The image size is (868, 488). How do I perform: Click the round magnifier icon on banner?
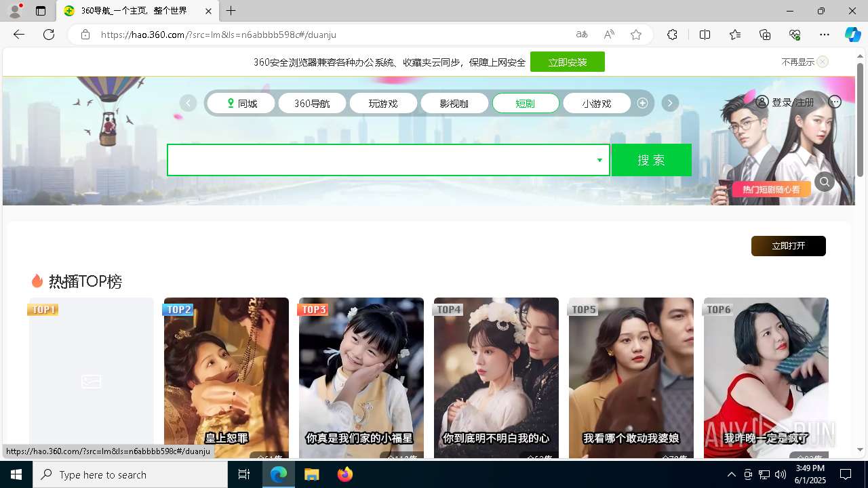[825, 182]
